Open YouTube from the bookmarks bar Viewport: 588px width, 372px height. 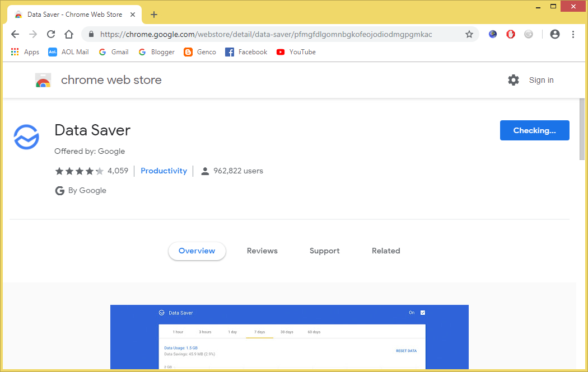[296, 51]
